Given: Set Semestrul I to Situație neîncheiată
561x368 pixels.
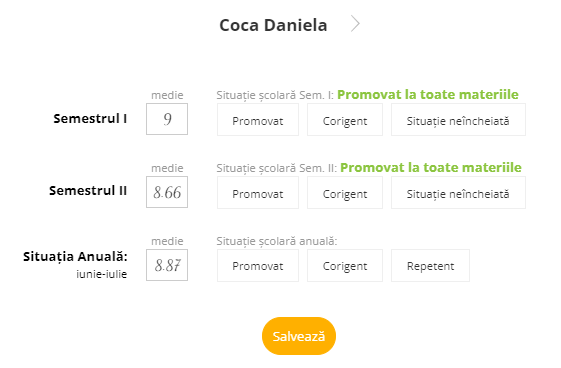Looking at the screenshot, I should click(458, 120).
